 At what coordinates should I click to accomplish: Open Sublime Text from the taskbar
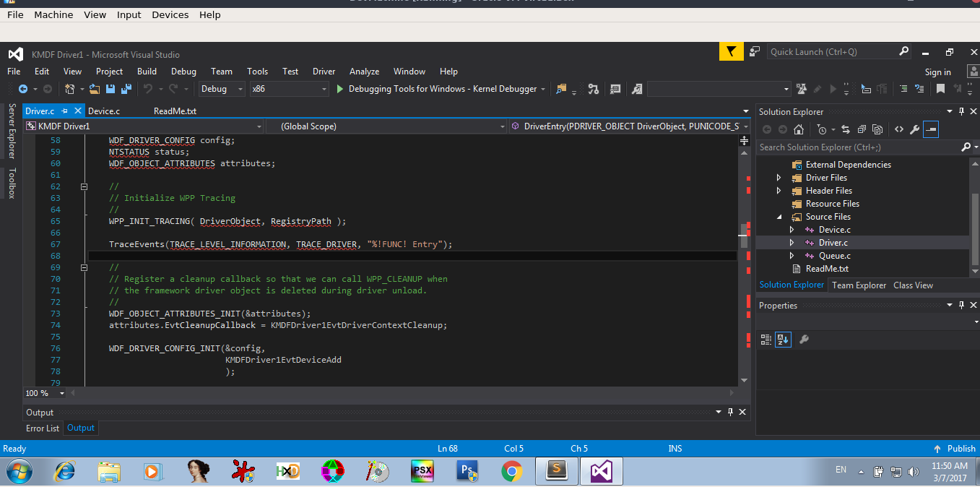[x=556, y=472]
